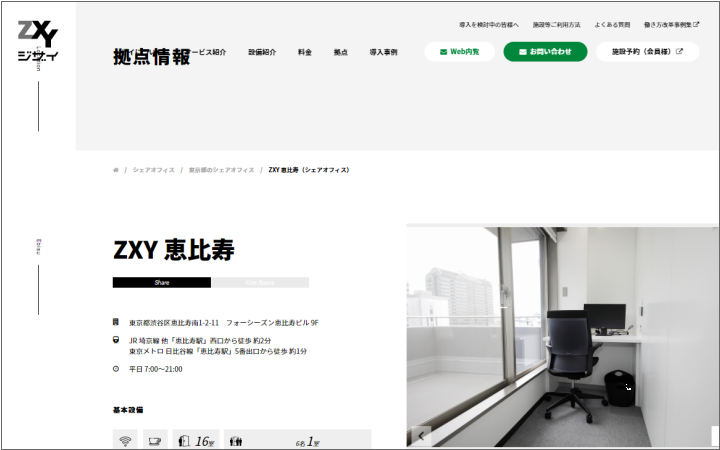Image resolution: width=720 pixels, height=450 pixels.
Task: Open 施設等ご利用方法 link
Action: click(557, 25)
